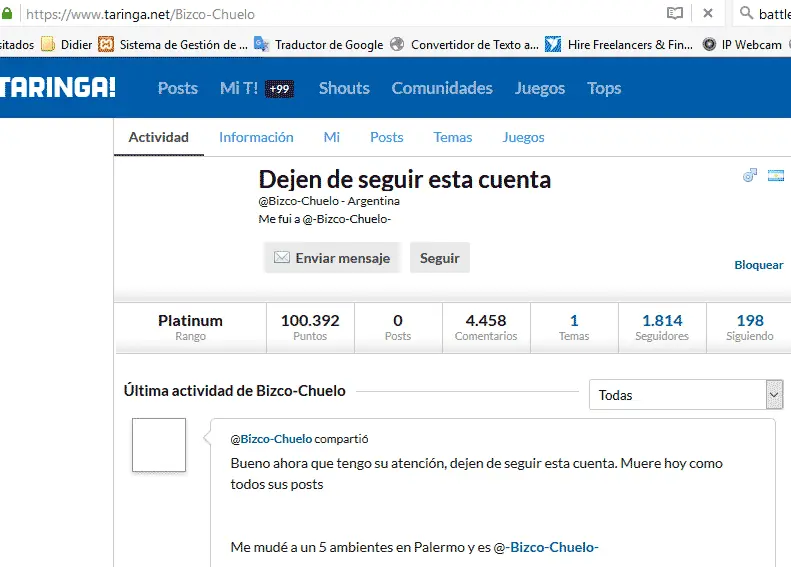Open the Hire Freelancers bookmark
The image size is (791, 567).
pos(619,44)
